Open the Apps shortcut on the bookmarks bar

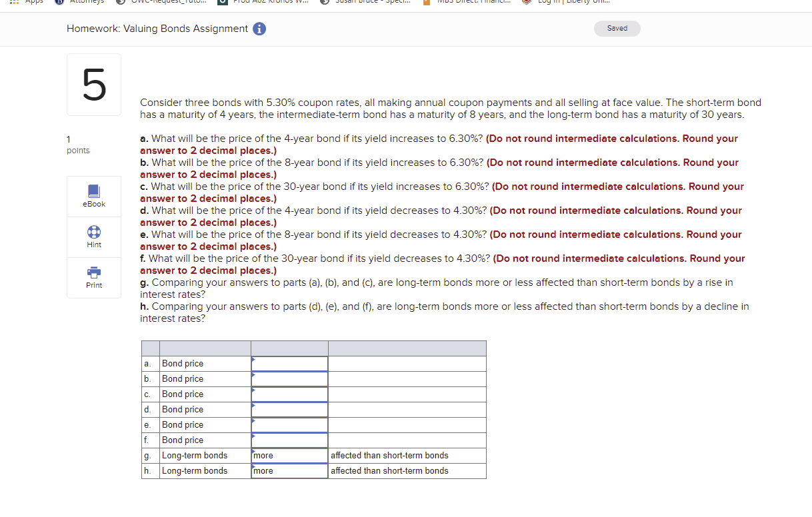25,2
